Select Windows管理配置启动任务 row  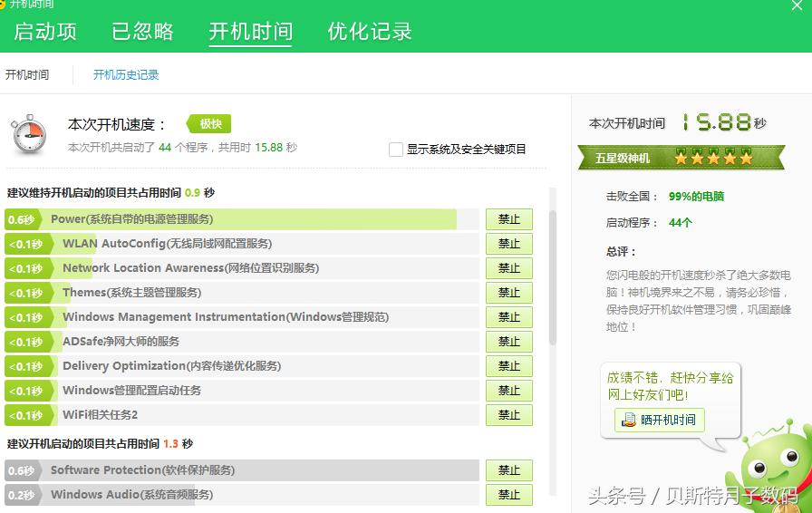click(242, 391)
